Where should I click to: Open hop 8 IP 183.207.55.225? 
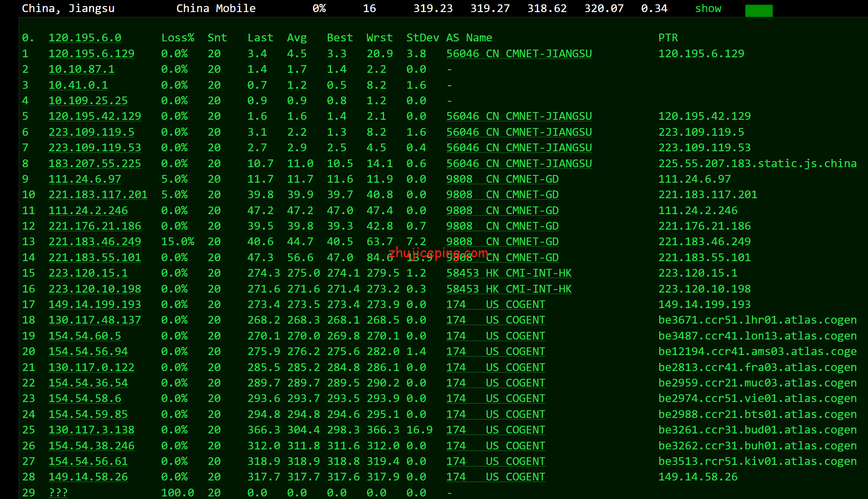(x=95, y=163)
